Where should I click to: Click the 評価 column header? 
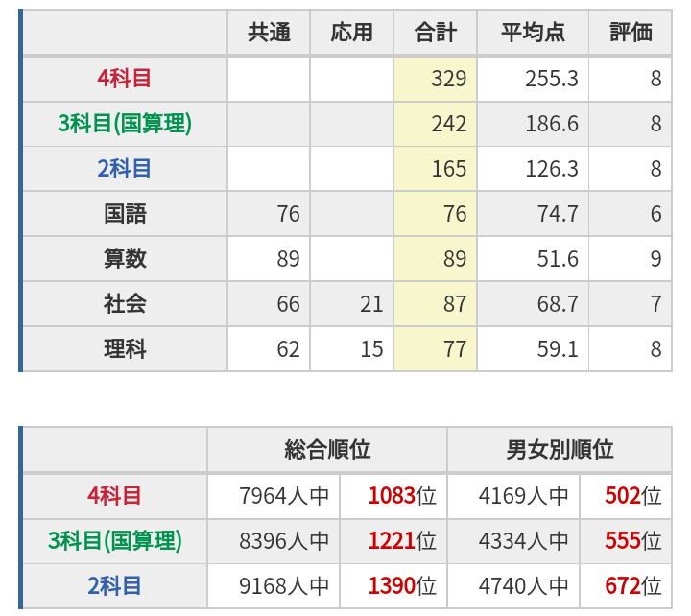click(x=631, y=33)
